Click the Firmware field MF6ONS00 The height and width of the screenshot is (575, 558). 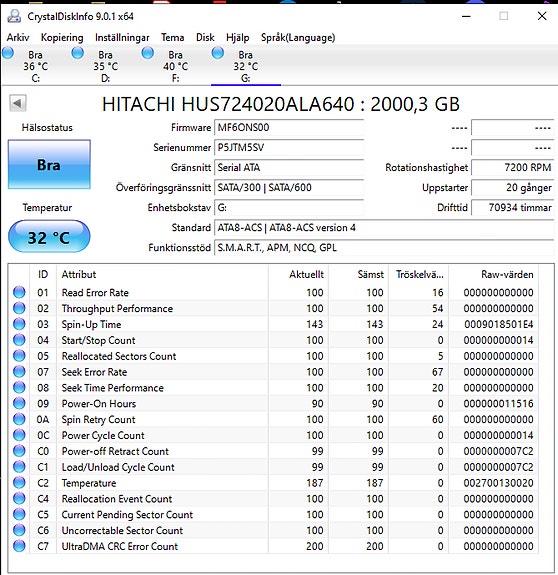tap(289, 128)
